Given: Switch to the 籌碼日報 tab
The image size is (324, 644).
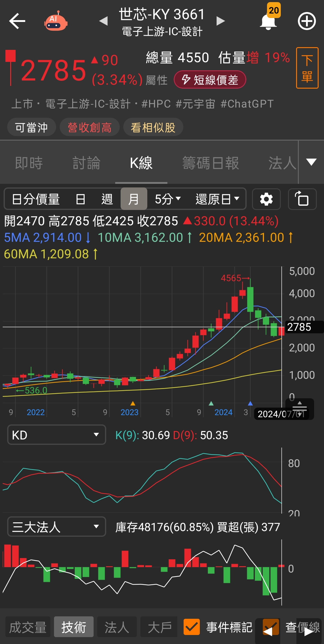Looking at the screenshot, I should click(x=211, y=163).
